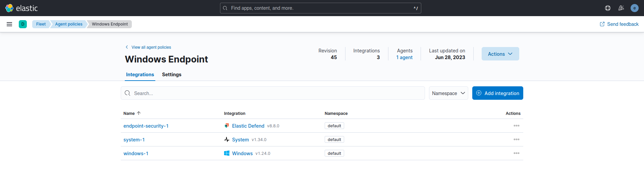
Task: Click version v1.34.0 text
Action: pos(259,140)
